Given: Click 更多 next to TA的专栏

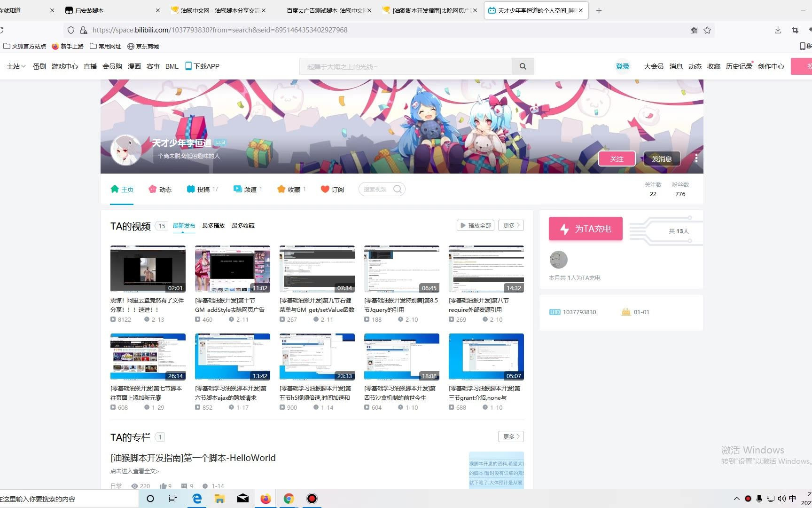Looking at the screenshot, I should (x=511, y=437).
